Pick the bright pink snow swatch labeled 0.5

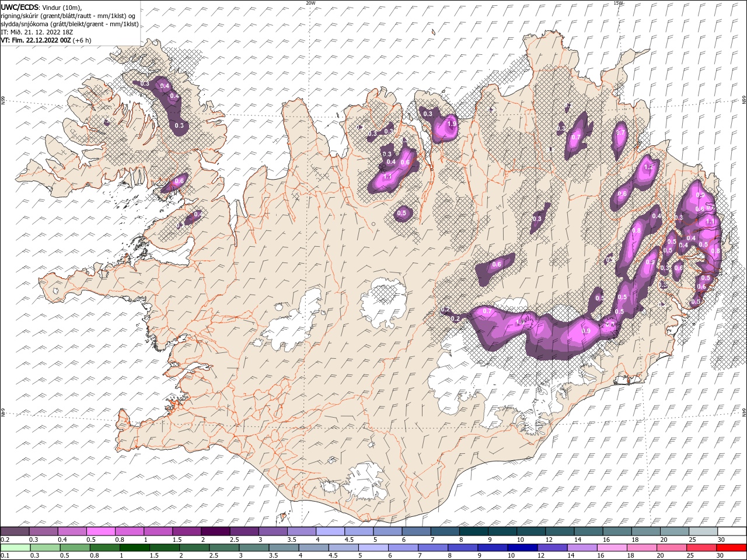coord(100,531)
